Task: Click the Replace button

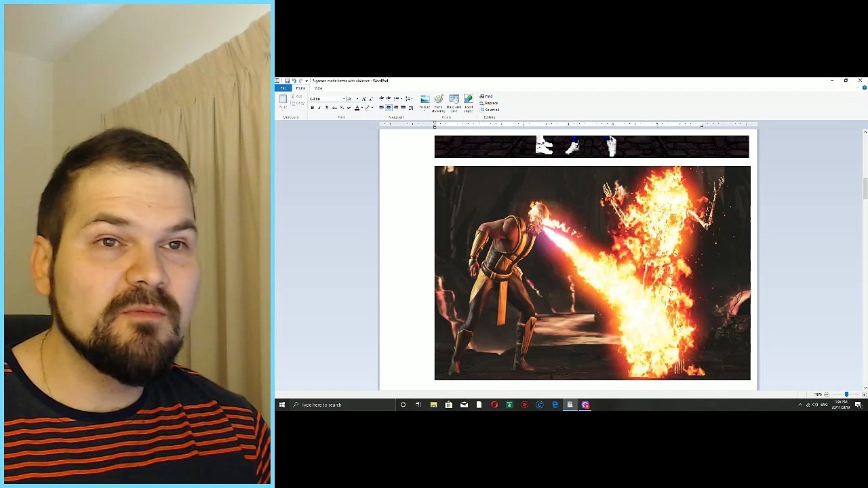Action: point(489,103)
